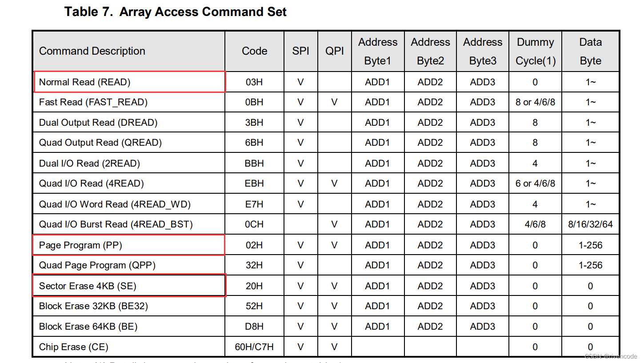
Task: Click the 8/16/32/64 data byte cell
Action: [590, 224]
